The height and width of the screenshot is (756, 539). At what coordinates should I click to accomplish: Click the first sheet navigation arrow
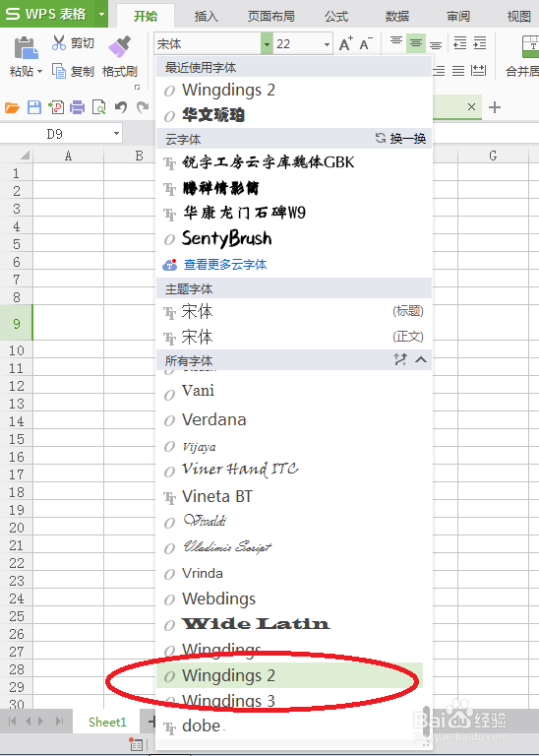coord(13,721)
